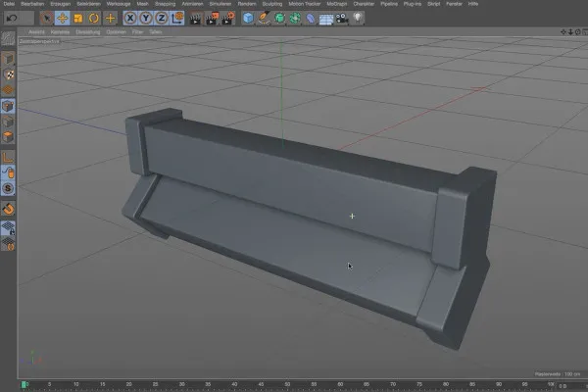The height and width of the screenshot is (392, 588).
Task: Open the Selektieren menu
Action: pos(88,4)
